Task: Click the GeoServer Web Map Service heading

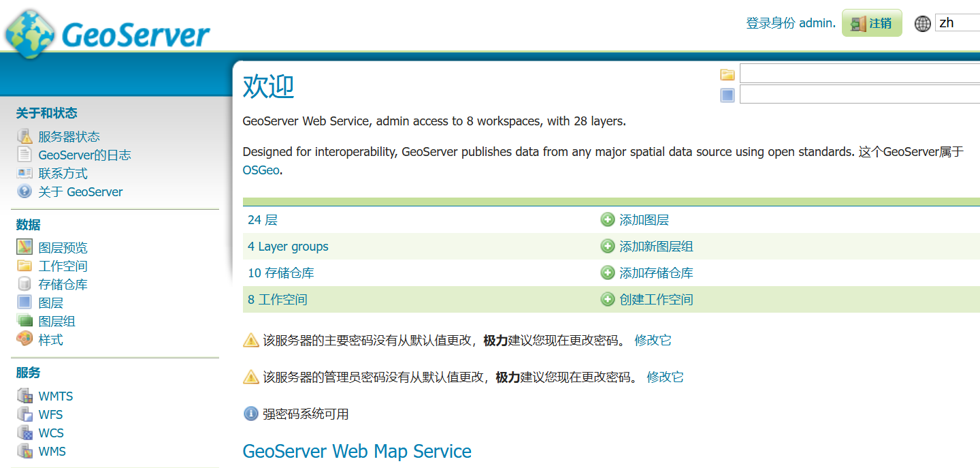Action: pyautogui.click(x=357, y=451)
